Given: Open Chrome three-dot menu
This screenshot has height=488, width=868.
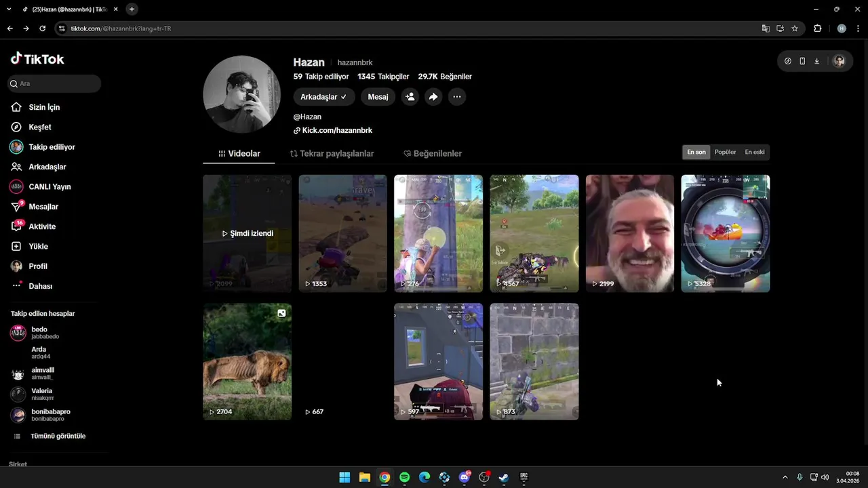Looking at the screenshot, I should click(859, 28).
